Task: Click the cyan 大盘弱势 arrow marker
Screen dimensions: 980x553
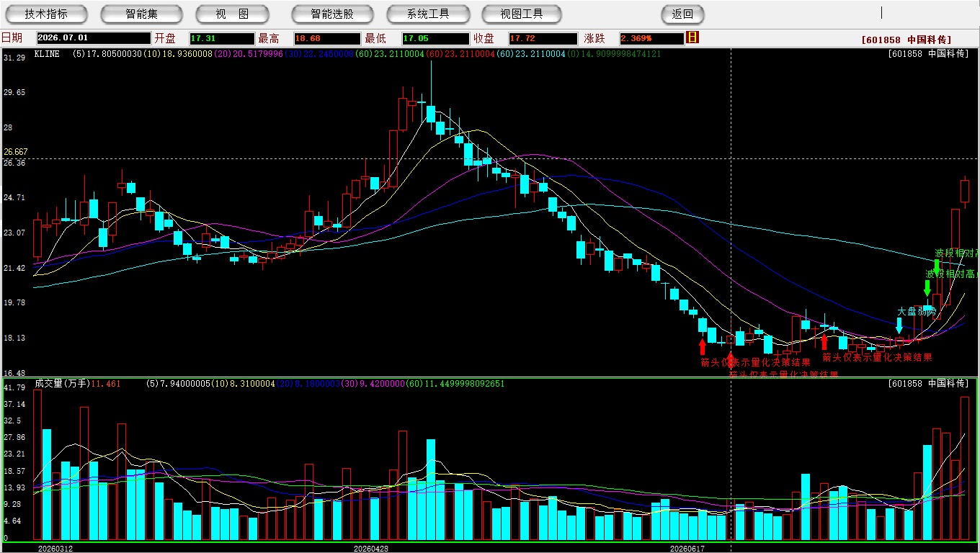Action: [899, 325]
